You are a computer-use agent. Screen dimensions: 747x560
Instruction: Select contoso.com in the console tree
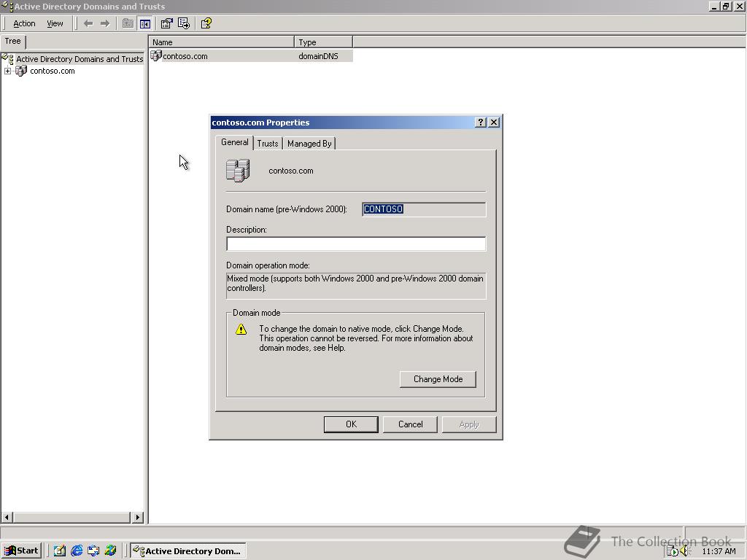coord(53,71)
